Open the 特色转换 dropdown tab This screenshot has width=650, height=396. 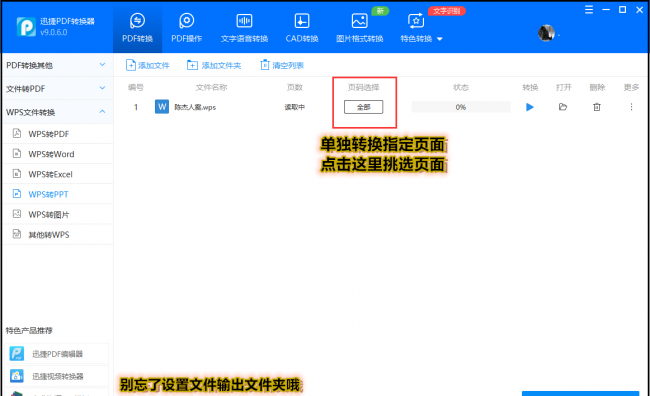coord(421,27)
